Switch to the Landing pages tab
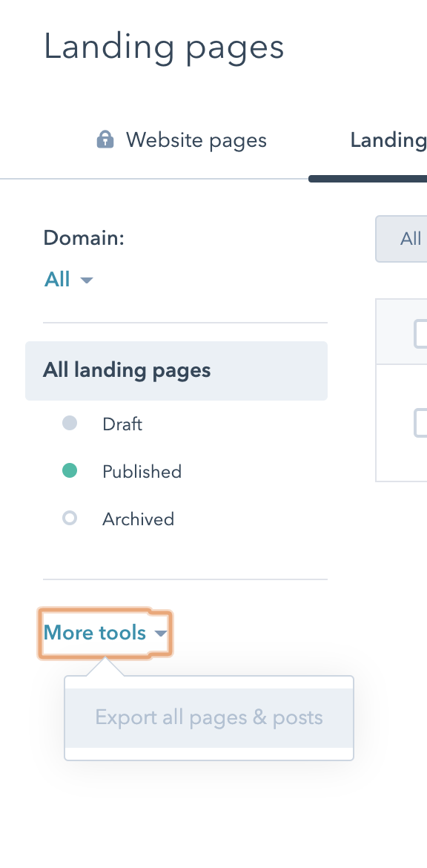This screenshot has width=427, height=868. coord(388,140)
